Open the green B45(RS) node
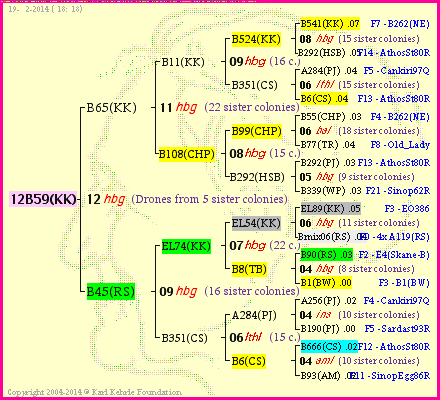This screenshot has height=400, width=440. point(111,292)
